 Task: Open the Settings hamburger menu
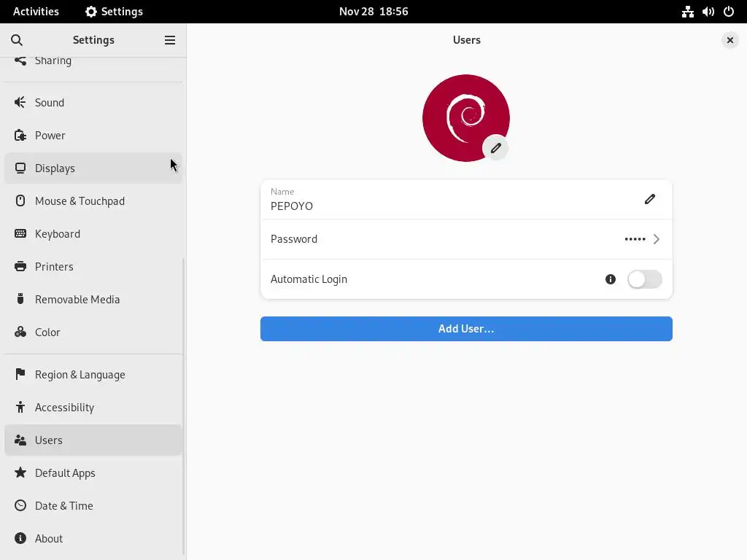pos(169,40)
